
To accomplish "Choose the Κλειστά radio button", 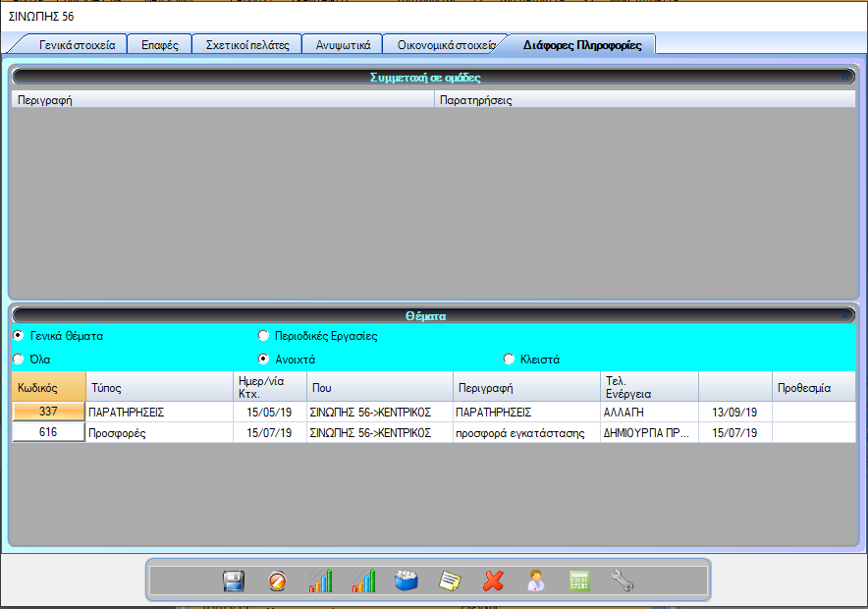I will pyautogui.click(x=509, y=360).
